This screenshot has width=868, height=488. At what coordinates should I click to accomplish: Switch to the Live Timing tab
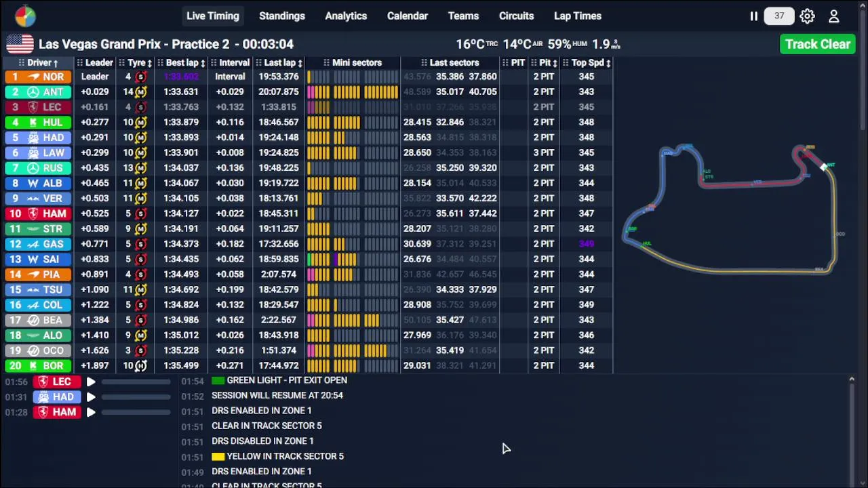(x=213, y=16)
